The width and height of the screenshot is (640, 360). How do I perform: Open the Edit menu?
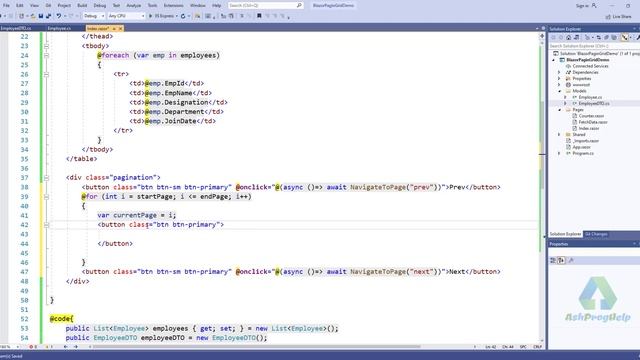pyautogui.click(x=20, y=5)
